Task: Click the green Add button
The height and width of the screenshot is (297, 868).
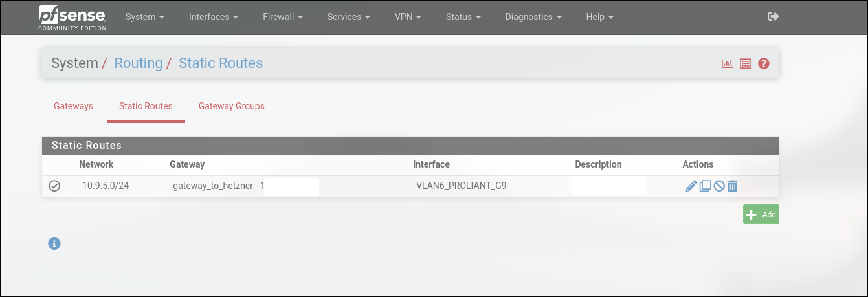Action: tap(761, 215)
